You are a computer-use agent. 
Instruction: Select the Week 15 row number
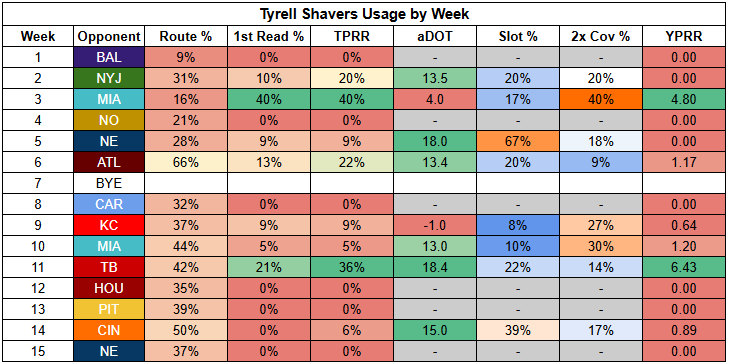(x=38, y=351)
